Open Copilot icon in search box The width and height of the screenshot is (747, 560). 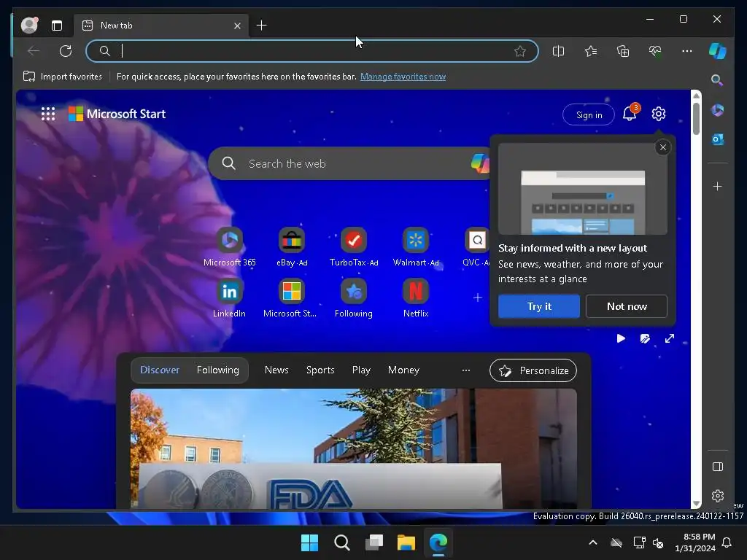click(x=480, y=163)
